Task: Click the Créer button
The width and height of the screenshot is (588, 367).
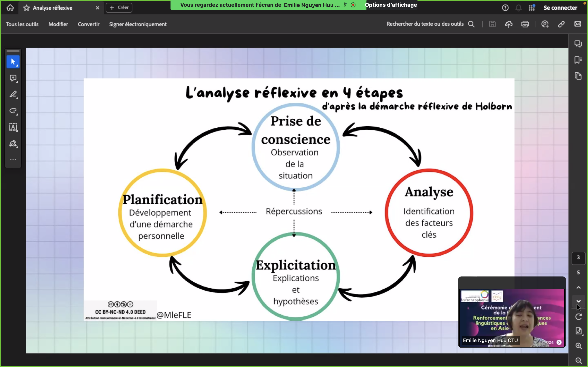Action: [x=119, y=8]
